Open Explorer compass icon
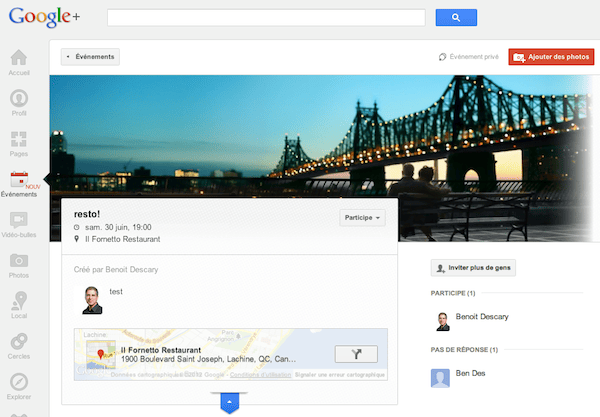Image resolution: width=600 pixels, height=417 pixels. pyautogui.click(x=19, y=385)
